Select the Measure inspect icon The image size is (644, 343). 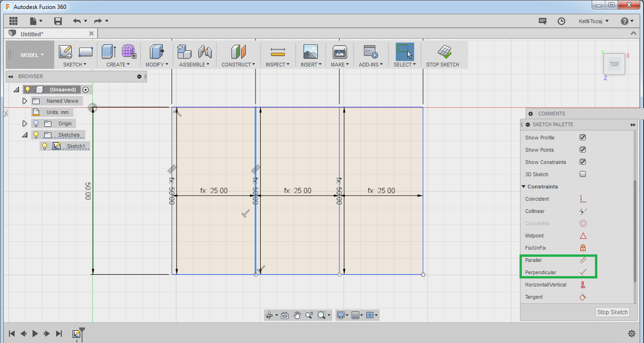click(278, 52)
